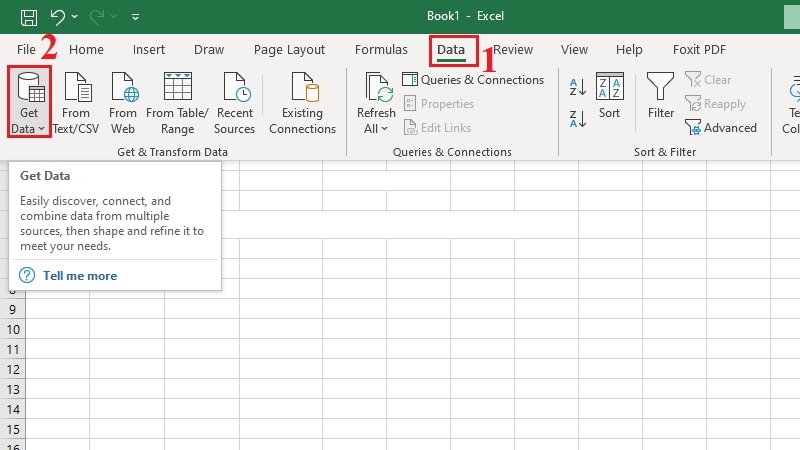
Task: Switch to the View tab
Action: coord(574,49)
